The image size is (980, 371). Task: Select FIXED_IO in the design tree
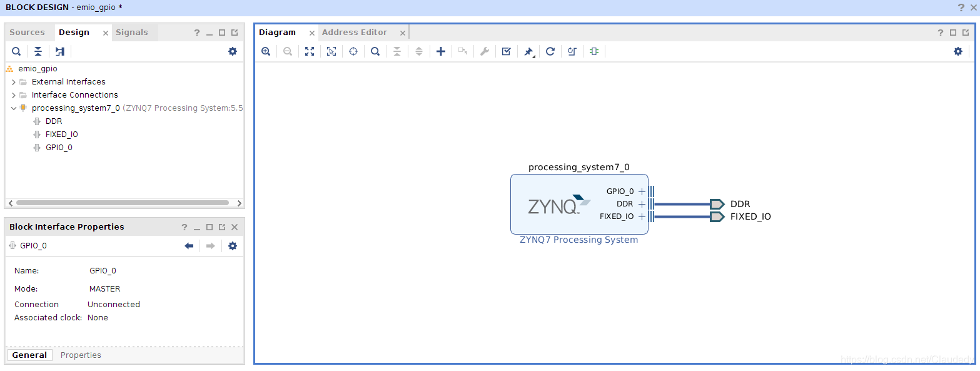tap(62, 135)
